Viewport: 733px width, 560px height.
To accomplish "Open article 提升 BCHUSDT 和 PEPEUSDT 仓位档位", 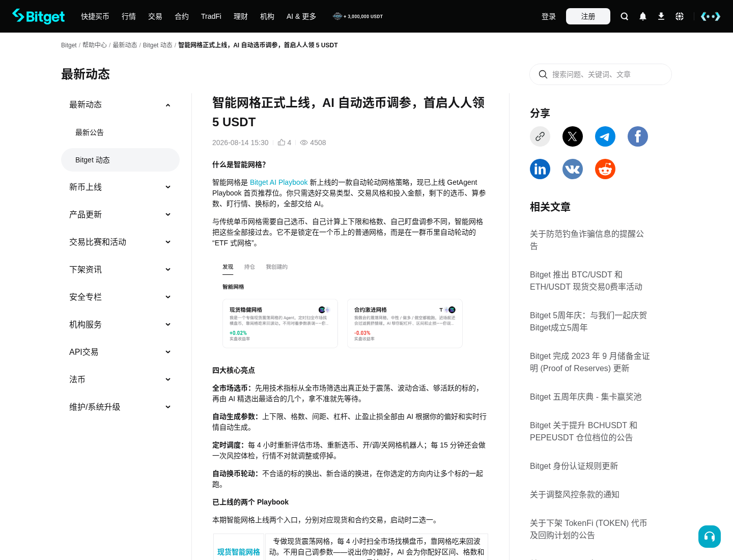I will coord(583,431).
